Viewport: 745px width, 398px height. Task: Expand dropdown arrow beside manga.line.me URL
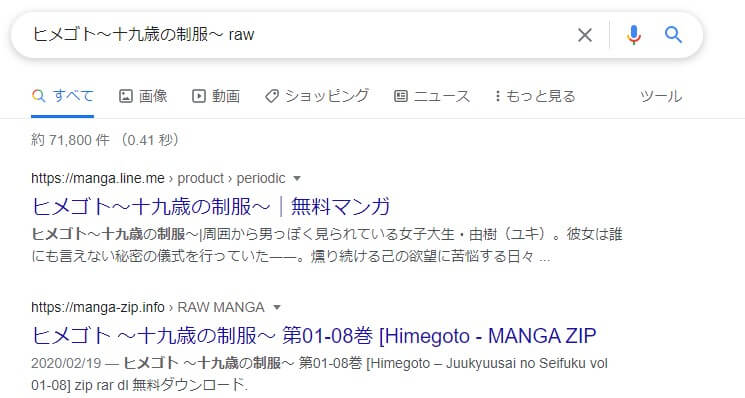point(297,179)
